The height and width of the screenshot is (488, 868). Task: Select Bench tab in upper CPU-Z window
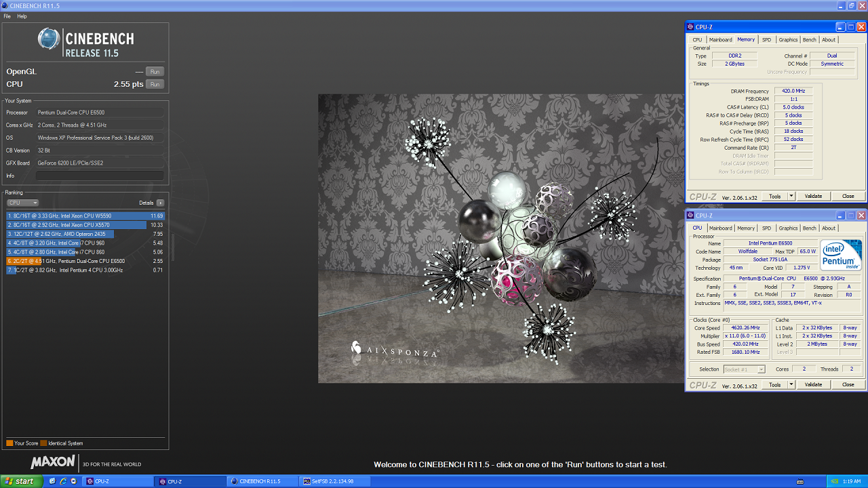(x=810, y=40)
